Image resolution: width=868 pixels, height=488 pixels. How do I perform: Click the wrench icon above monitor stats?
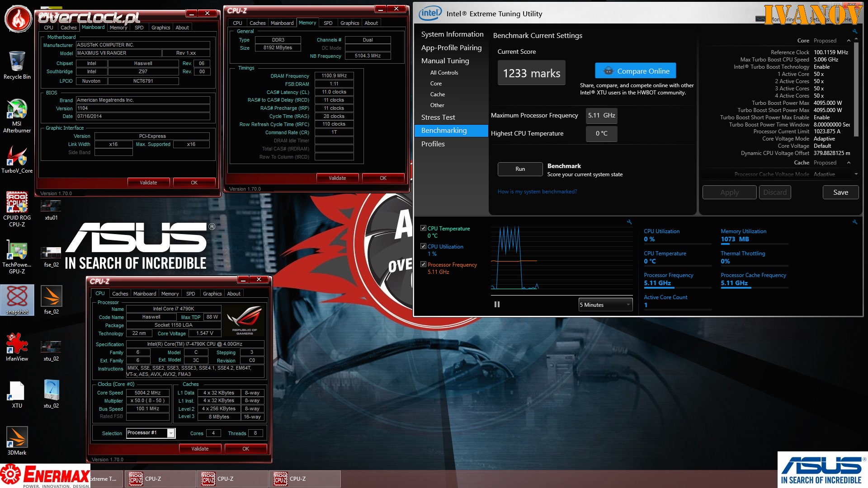pos(855,222)
